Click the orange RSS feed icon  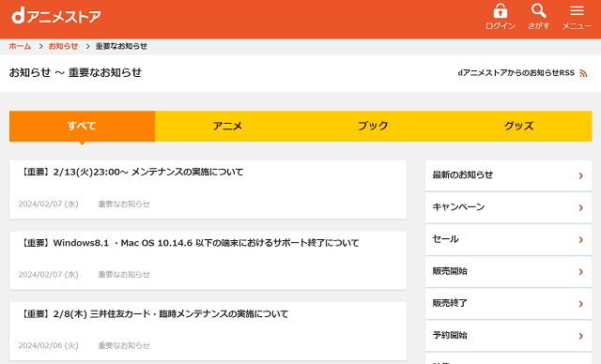tap(583, 73)
